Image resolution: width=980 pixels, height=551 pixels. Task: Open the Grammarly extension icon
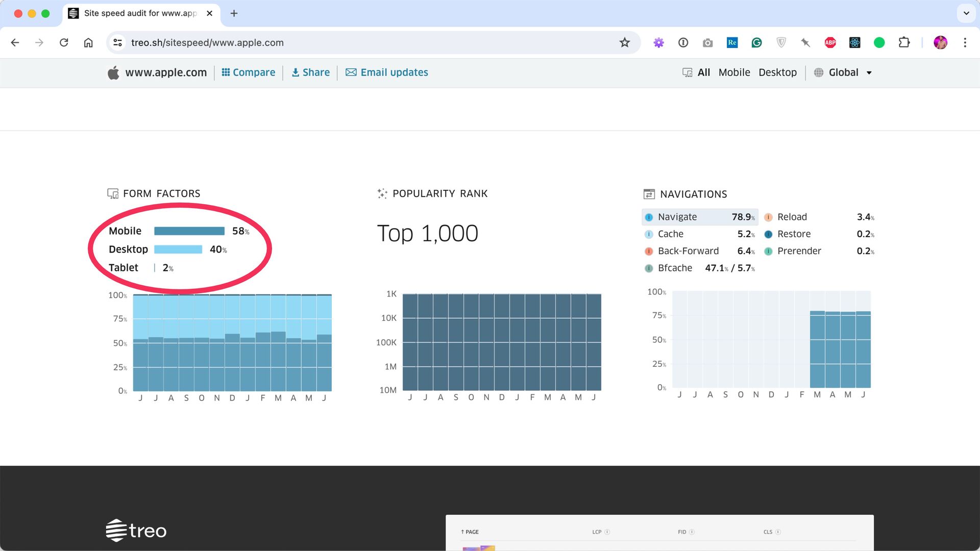point(756,43)
